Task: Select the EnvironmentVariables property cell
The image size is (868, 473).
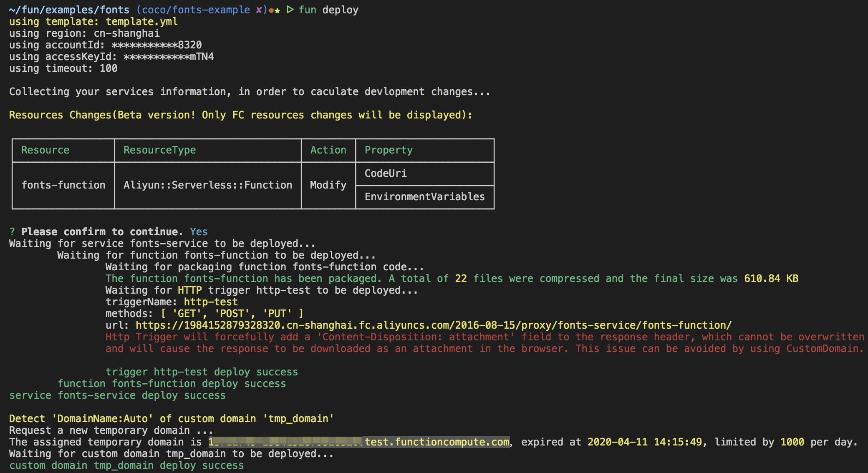Action: [424, 197]
